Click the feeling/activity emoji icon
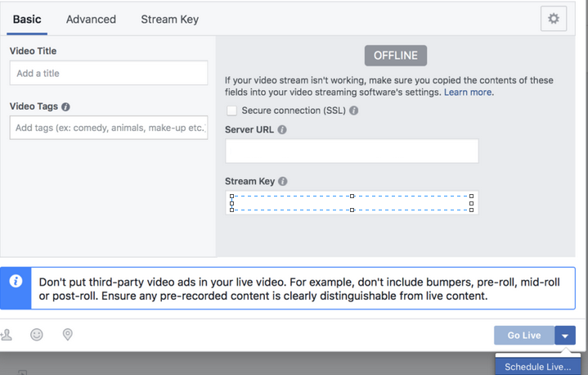Image resolution: width=588 pixels, height=375 pixels. pyautogui.click(x=37, y=334)
